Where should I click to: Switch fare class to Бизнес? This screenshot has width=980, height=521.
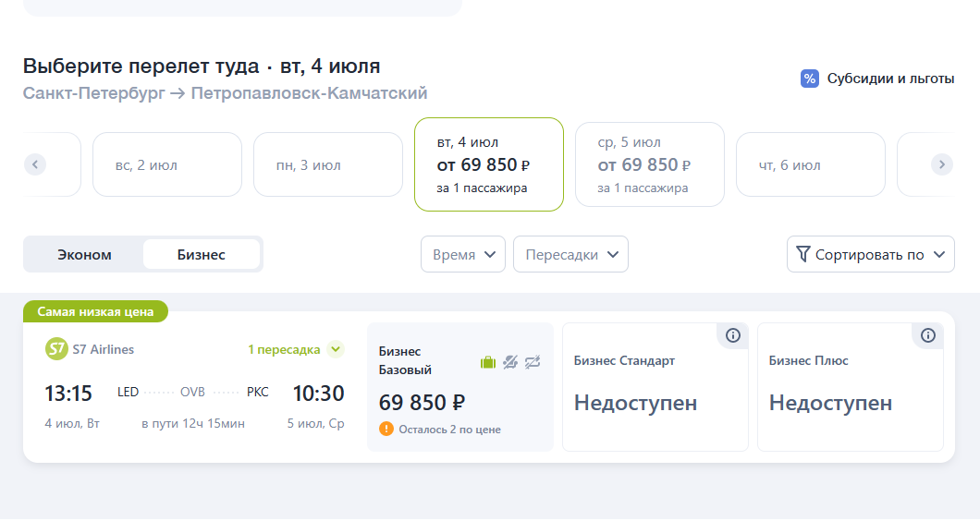point(202,255)
